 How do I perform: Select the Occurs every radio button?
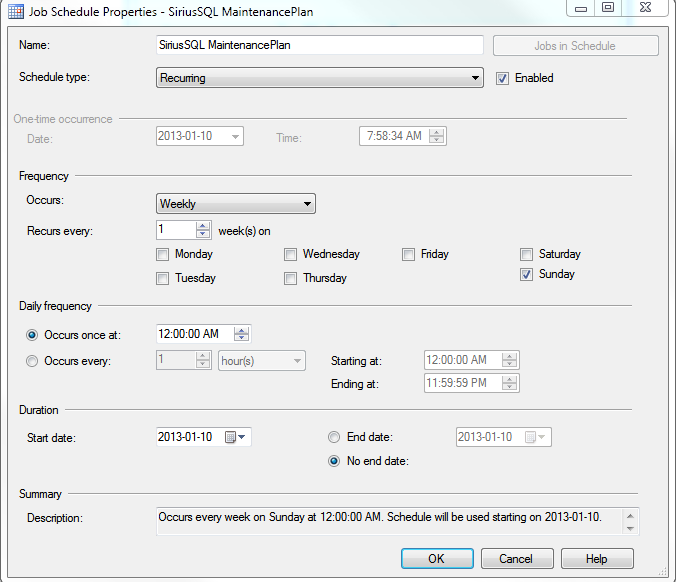[32, 361]
